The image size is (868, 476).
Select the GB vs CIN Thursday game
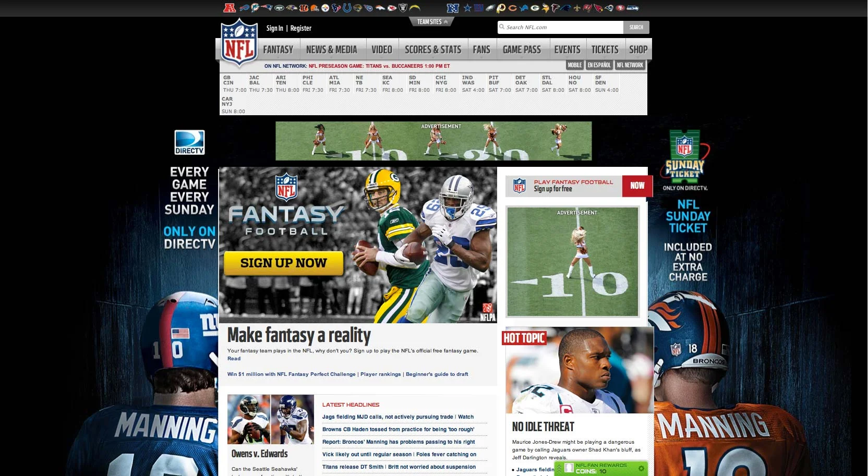coord(234,84)
